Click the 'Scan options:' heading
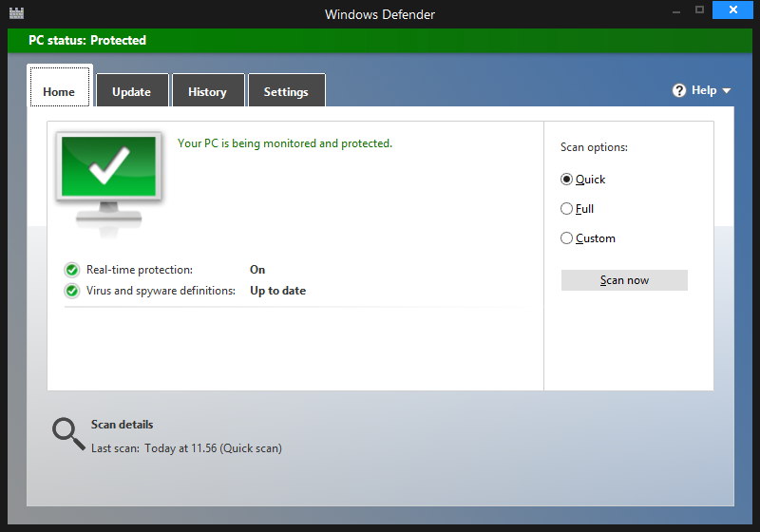Image resolution: width=760 pixels, height=532 pixels. (594, 147)
